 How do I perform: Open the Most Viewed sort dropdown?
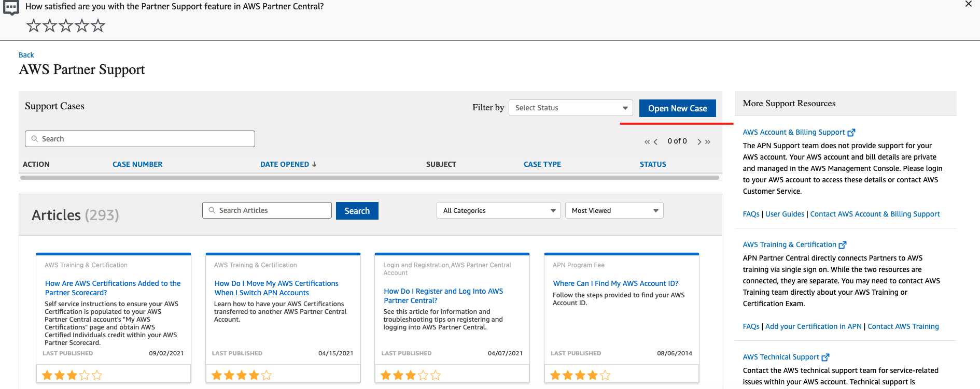pyautogui.click(x=614, y=210)
